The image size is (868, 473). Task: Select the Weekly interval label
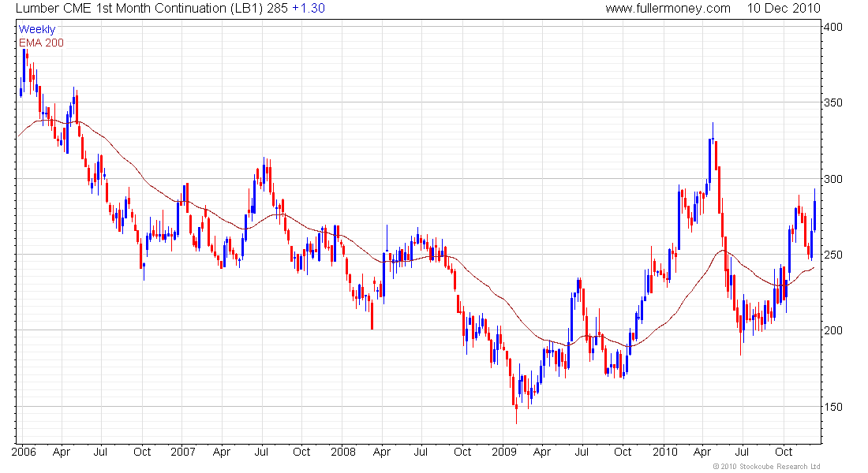tap(37, 29)
